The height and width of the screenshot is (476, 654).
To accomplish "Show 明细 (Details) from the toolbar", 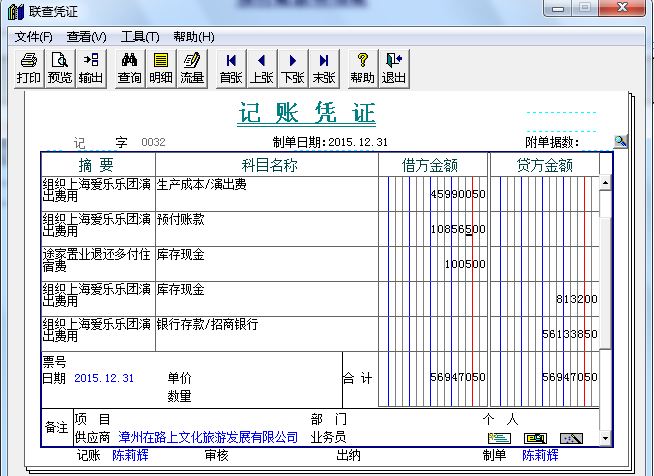I will coord(161,67).
